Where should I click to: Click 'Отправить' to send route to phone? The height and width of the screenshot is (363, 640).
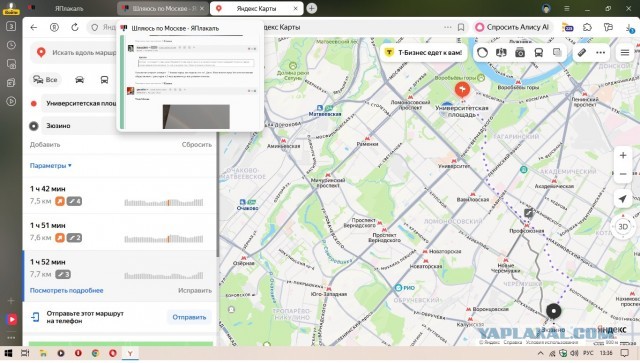[189, 317]
